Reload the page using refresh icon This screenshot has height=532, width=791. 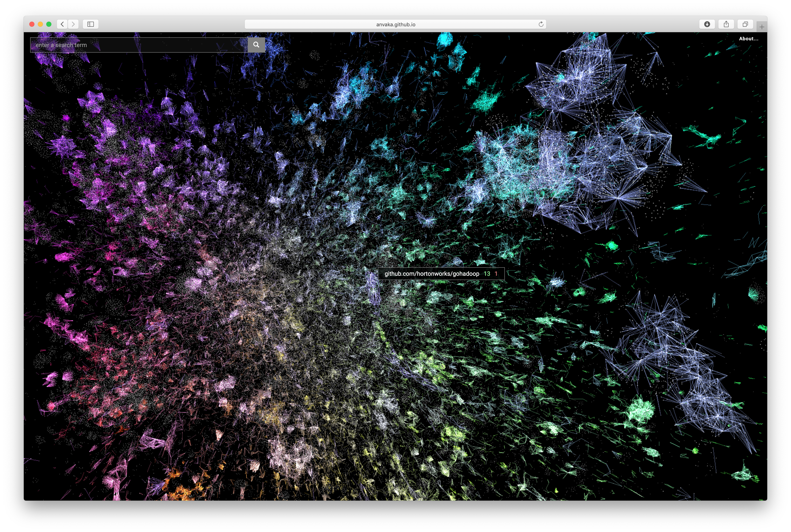click(541, 24)
